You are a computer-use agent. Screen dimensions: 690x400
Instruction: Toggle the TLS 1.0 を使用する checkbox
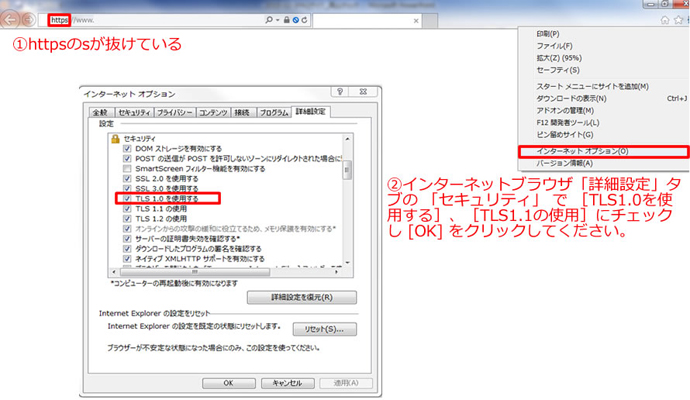coord(127,199)
